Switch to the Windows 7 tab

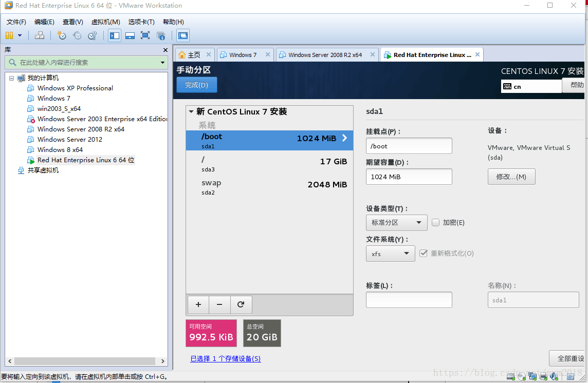click(243, 55)
